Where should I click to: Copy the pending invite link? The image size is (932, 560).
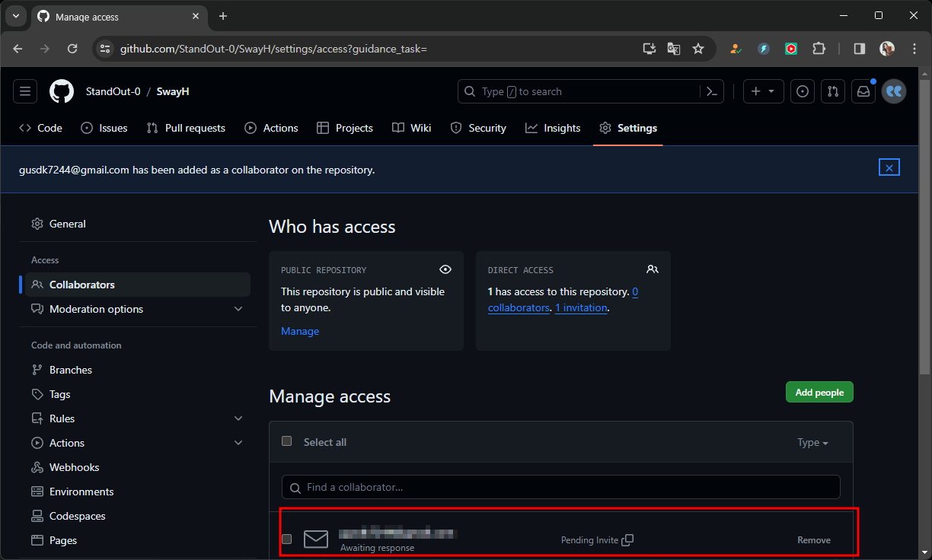point(627,540)
